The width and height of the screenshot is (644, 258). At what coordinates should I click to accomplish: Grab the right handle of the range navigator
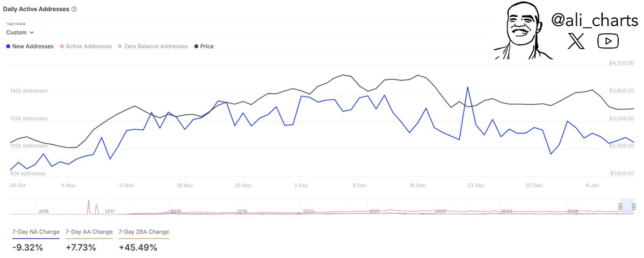[x=634, y=206]
